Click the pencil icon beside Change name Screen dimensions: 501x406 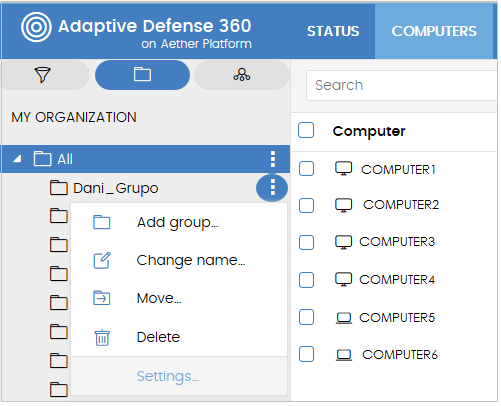[102, 261]
